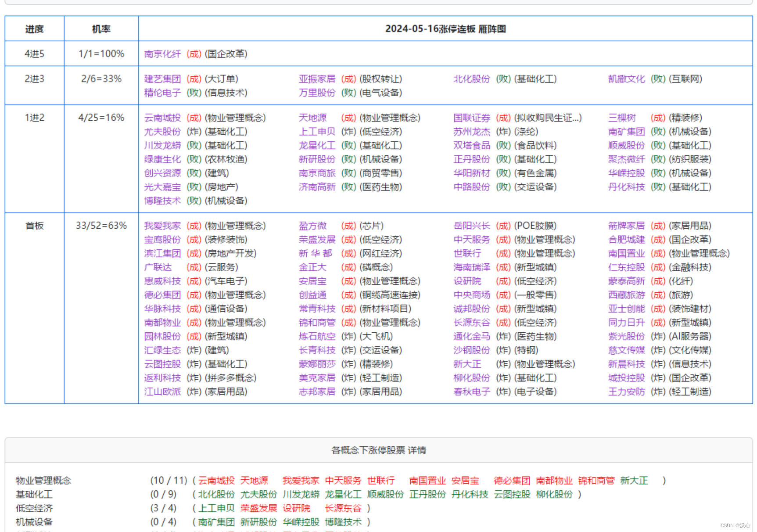
Task: Click 新大正 in the 物业管理概念 detail row
Action: pyautogui.click(x=634, y=481)
